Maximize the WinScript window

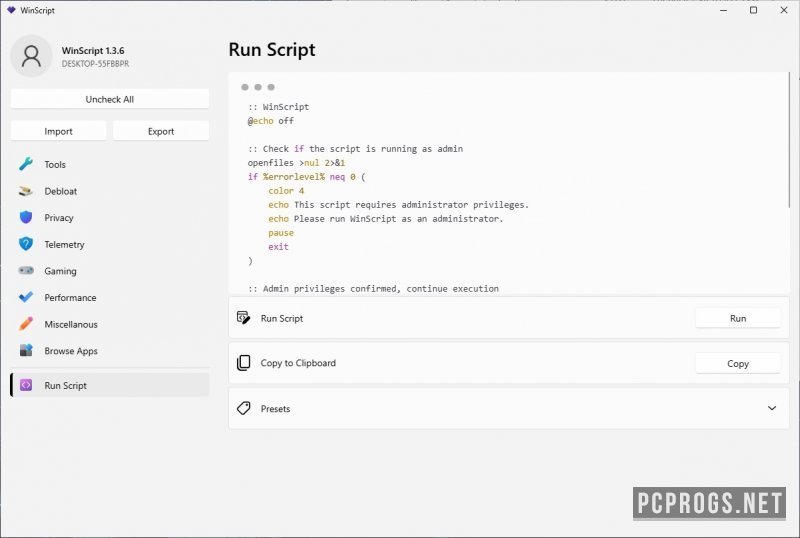753,10
